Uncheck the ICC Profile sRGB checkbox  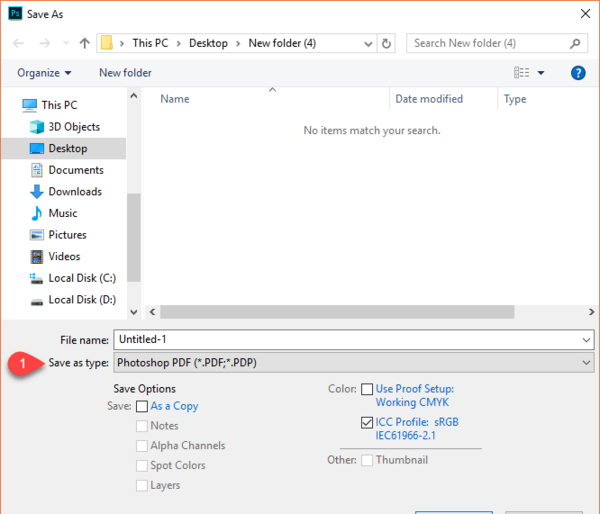367,423
